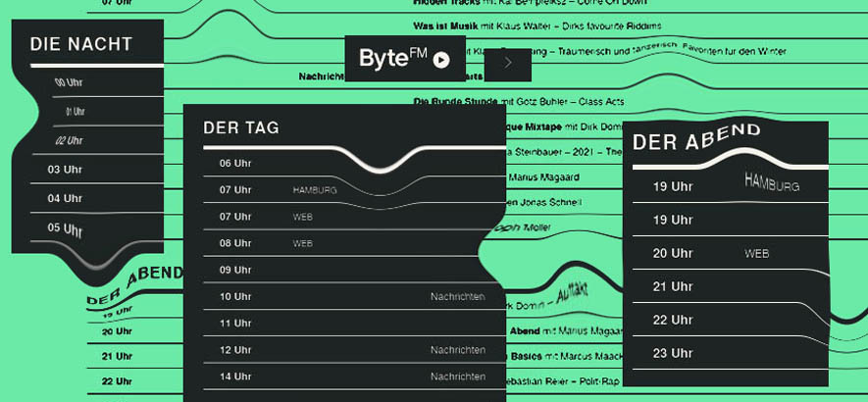
Task: Select 05 Uhr in Die Nacht
Action: pos(65,228)
